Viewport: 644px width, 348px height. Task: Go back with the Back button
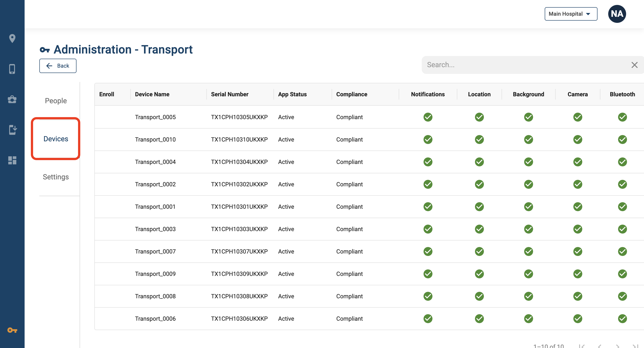click(58, 66)
